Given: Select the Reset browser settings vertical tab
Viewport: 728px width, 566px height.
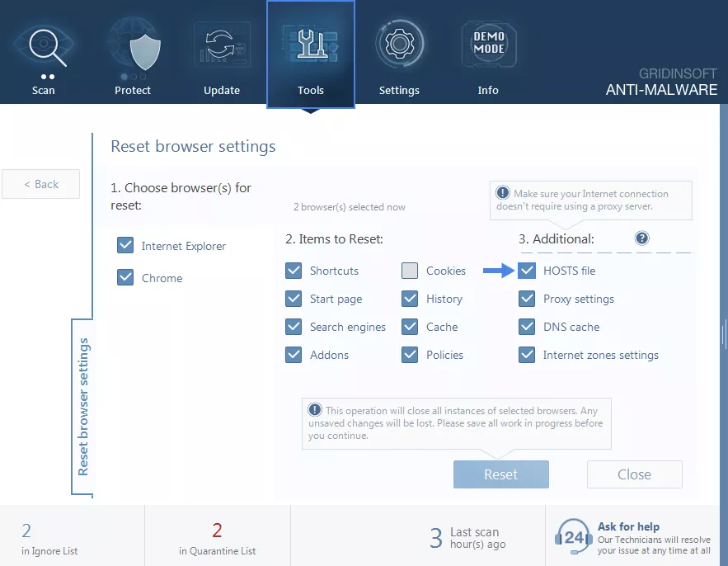Looking at the screenshot, I should [x=82, y=406].
